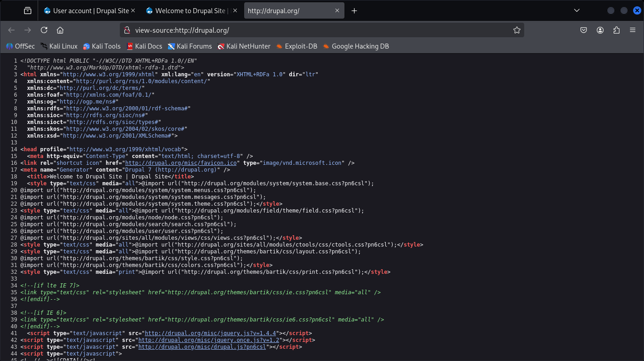Open the Exploit-DB bookmark
The height and width of the screenshot is (361, 644).
(x=297, y=46)
